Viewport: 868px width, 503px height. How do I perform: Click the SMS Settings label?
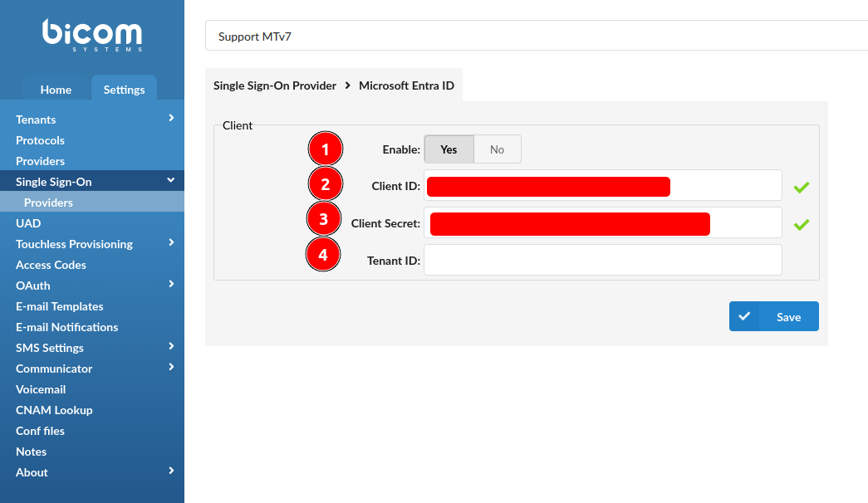[50, 348]
